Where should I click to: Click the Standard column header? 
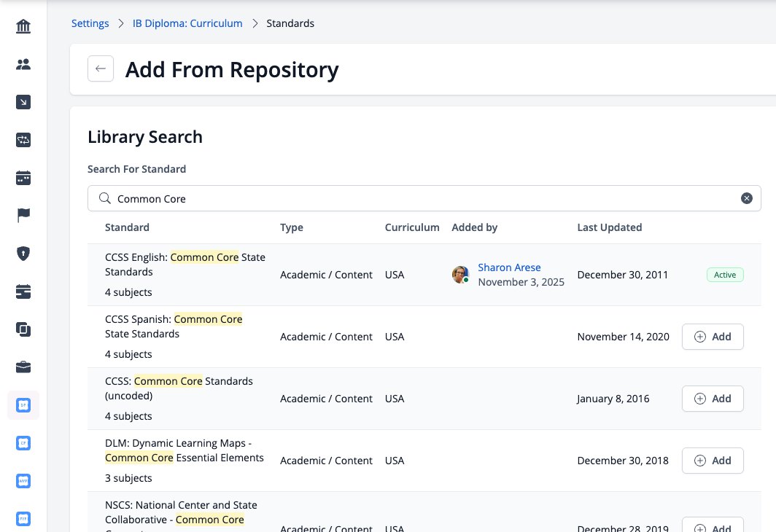pyautogui.click(x=127, y=227)
